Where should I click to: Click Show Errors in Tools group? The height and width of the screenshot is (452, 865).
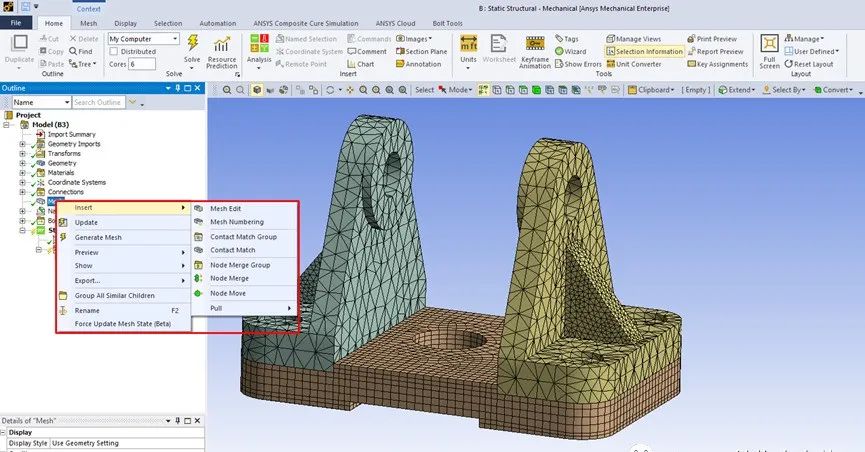pyautogui.click(x=578, y=64)
